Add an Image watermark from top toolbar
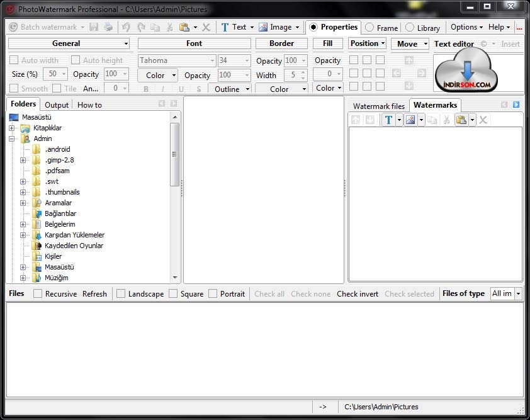The width and height of the screenshot is (530, 420). pos(276,27)
